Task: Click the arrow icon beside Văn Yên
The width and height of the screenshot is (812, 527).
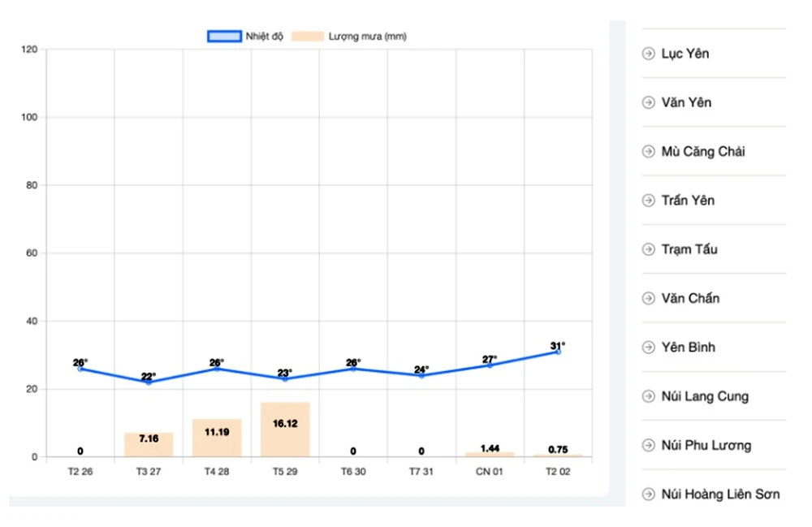Action: [x=648, y=102]
